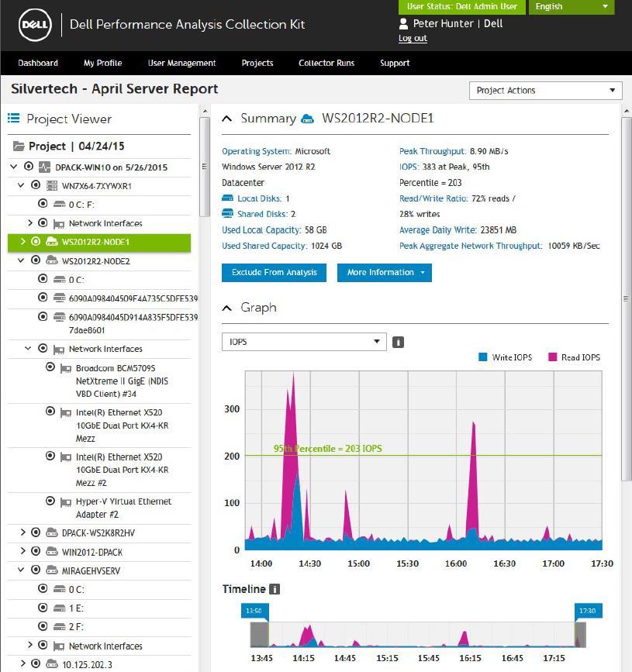Click the collector run icon for DPACK-WIN10
Image resolution: width=632 pixels, height=672 pixels.
pyautogui.click(x=45, y=167)
